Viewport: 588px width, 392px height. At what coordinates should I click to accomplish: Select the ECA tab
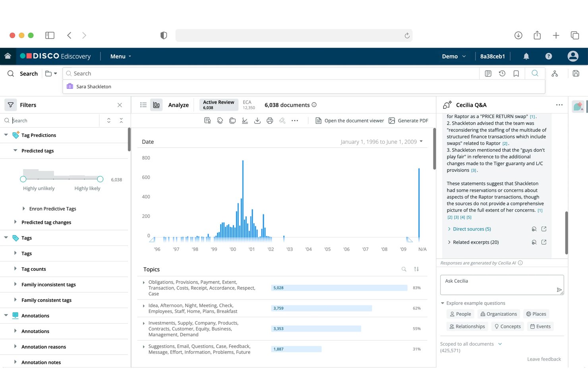pos(249,105)
